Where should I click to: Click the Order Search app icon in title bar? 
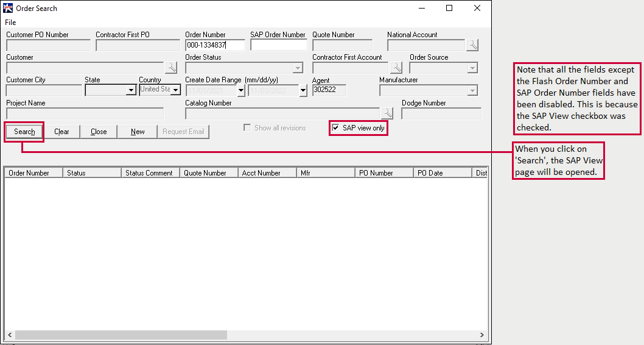(x=9, y=9)
